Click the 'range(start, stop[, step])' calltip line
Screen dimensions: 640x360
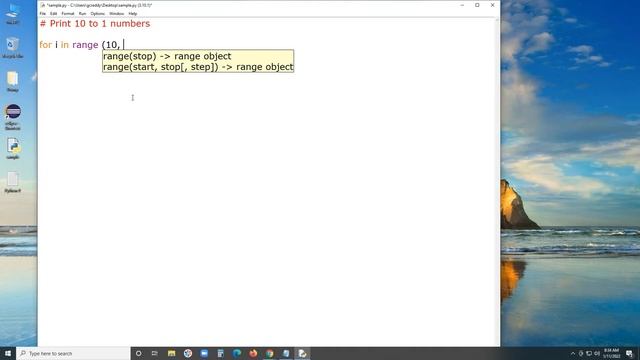click(198, 67)
